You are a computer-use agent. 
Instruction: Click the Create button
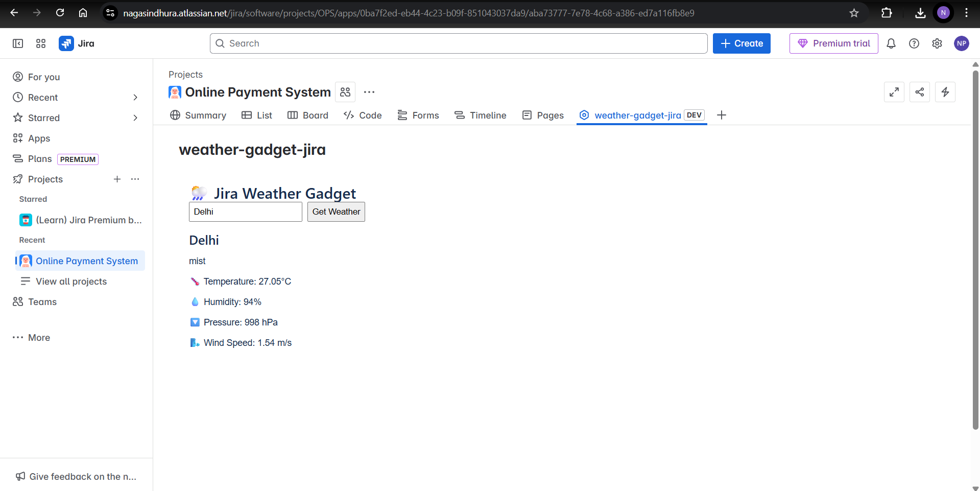tap(742, 43)
